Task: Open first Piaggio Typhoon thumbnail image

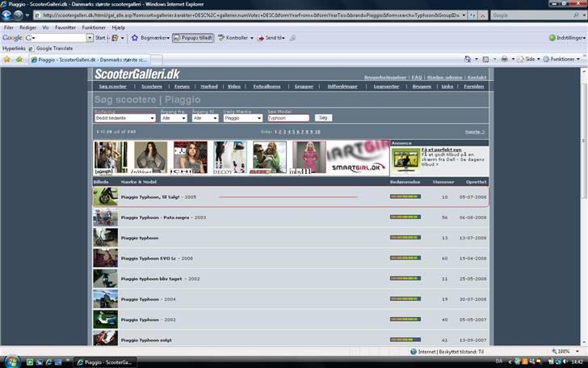Action: [x=105, y=197]
